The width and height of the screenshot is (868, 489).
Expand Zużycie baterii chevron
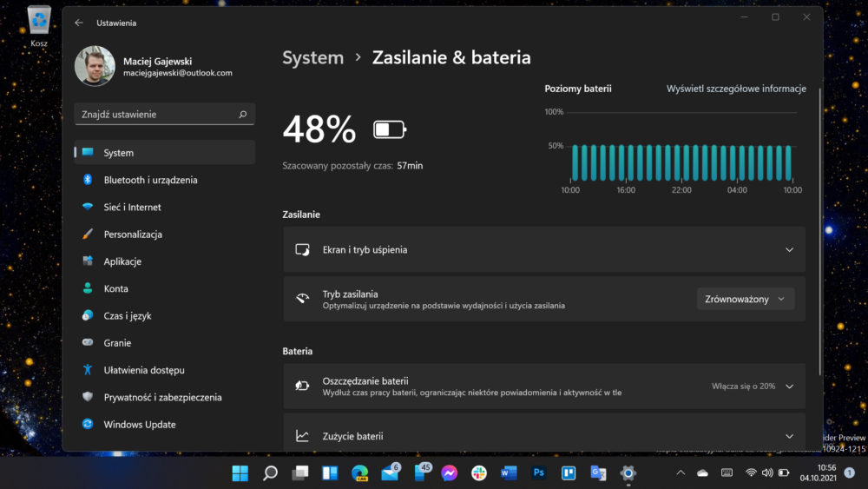789,436
